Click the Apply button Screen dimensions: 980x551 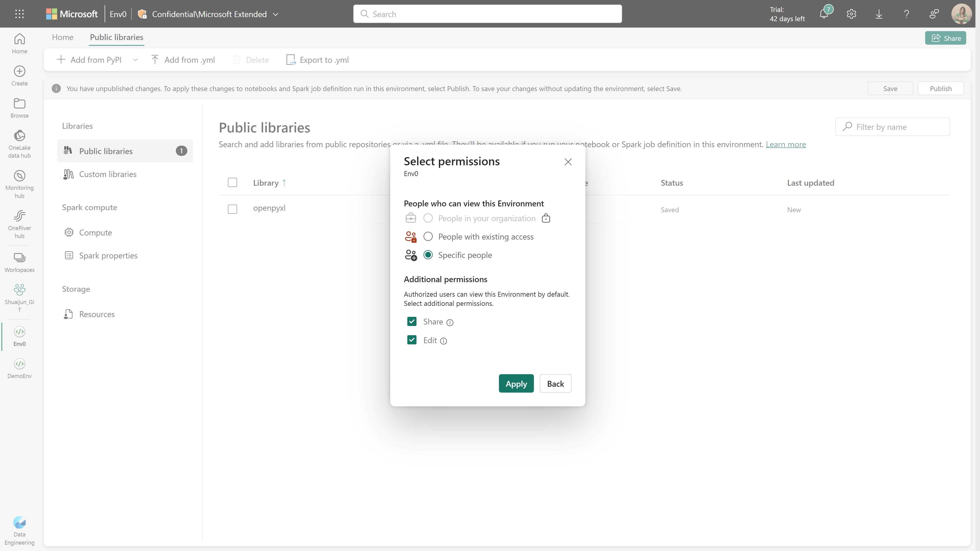(x=516, y=384)
